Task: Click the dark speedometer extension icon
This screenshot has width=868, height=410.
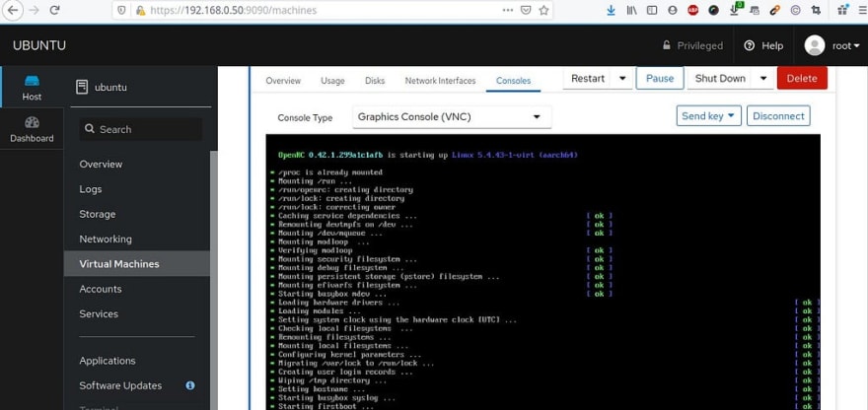Action: [x=714, y=10]
